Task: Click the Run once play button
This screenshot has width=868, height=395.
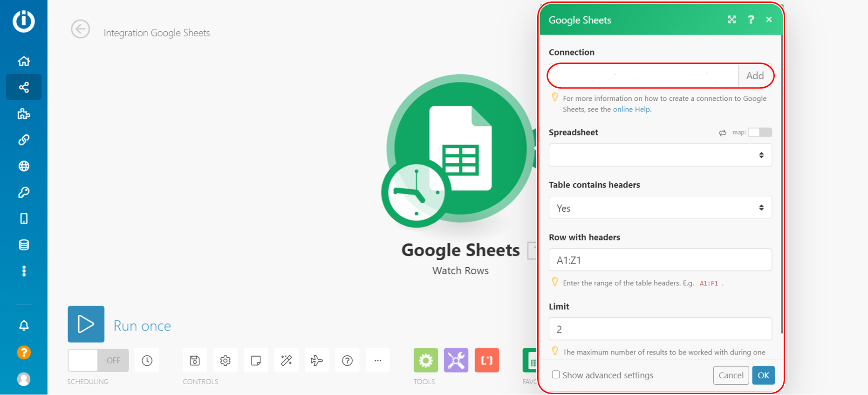Action: coord(86,324)
